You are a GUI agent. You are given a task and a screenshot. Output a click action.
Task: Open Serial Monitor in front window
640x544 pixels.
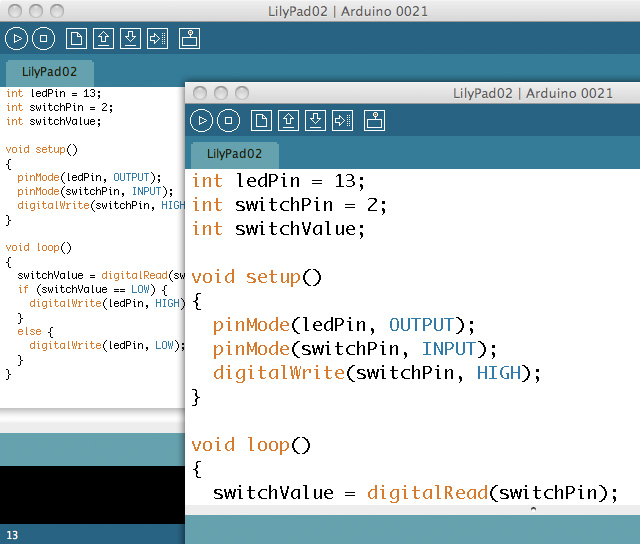tap(375, 121)
